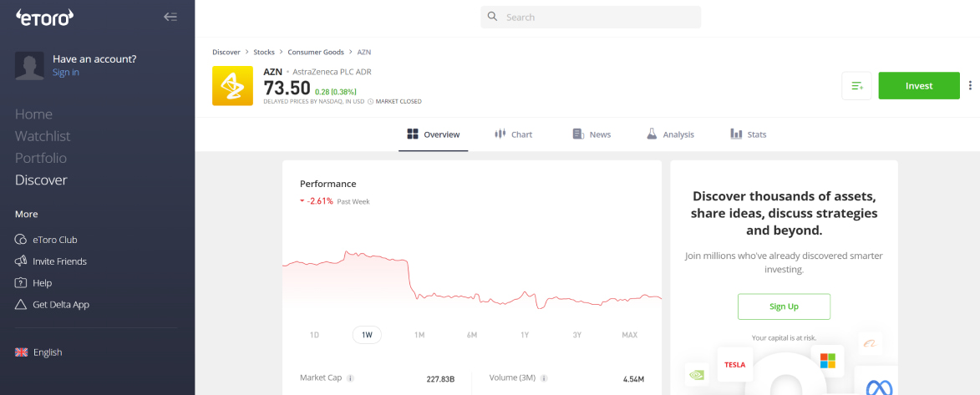Click the News document icon
The height and width of the screenshot is (395, 980).
pos(578,134)
